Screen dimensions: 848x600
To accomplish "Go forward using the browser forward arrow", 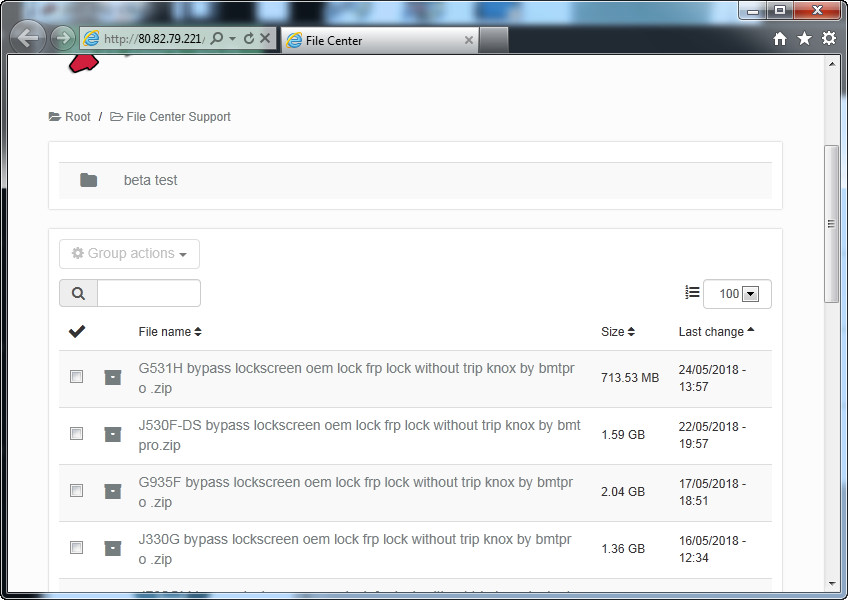I will tap(63, 38).
